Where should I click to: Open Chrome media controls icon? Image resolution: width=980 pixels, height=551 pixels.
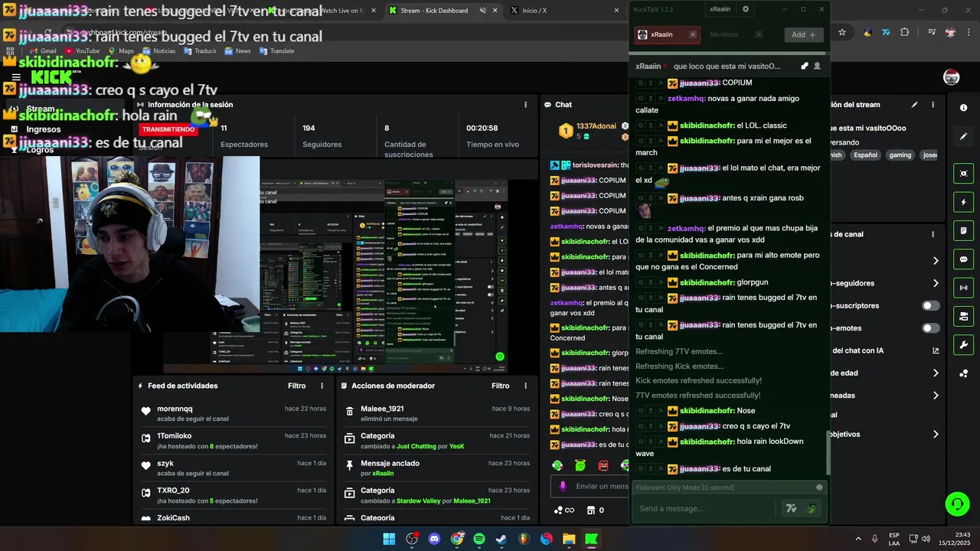click(931, 32)
